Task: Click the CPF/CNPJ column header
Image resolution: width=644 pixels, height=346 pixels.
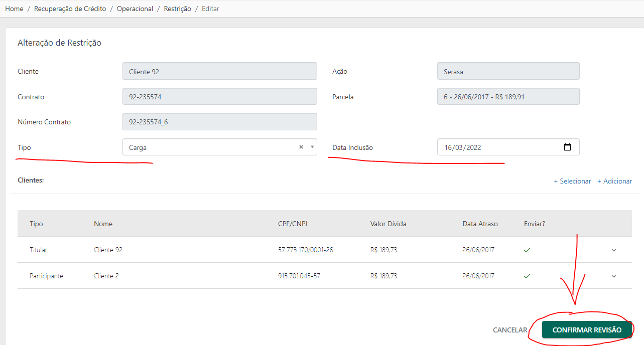Action: tap(293, 224)
